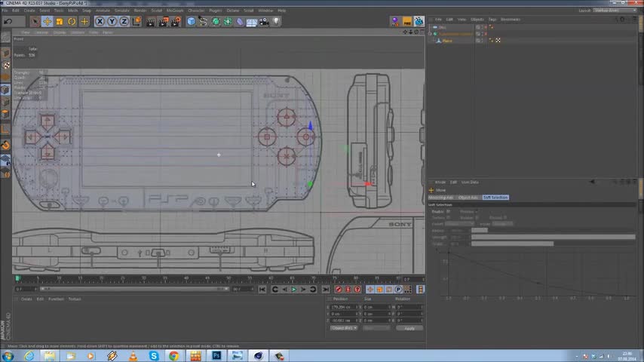Click the Apply button in coordinates
644x362 pixels.
[x=409, y=328]
